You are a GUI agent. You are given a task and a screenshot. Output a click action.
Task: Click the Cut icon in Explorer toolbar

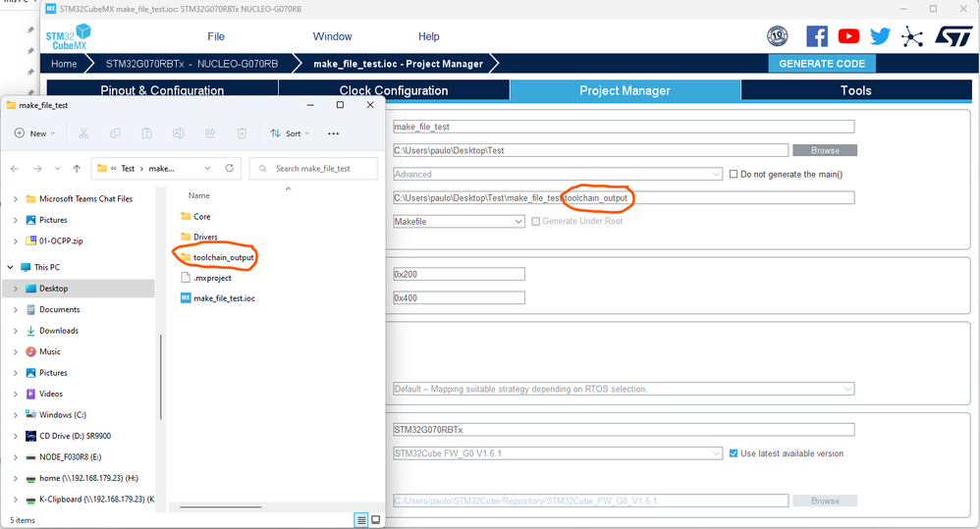click(83, 133)
